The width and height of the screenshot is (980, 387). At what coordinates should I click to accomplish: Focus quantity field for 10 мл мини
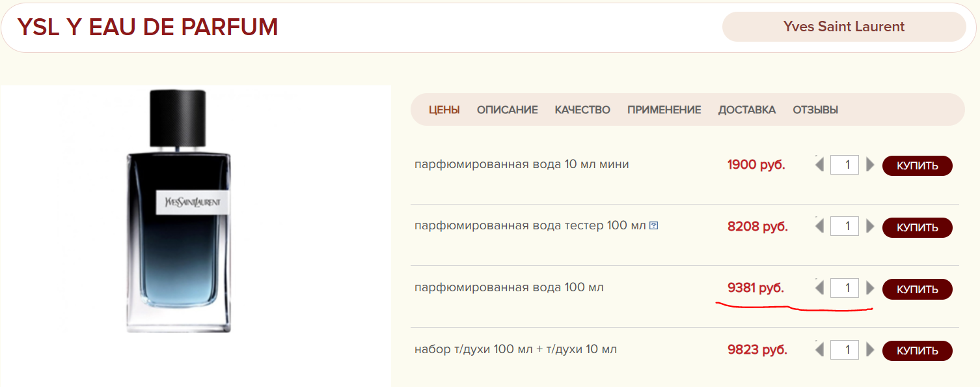click(x=845, y=165)
